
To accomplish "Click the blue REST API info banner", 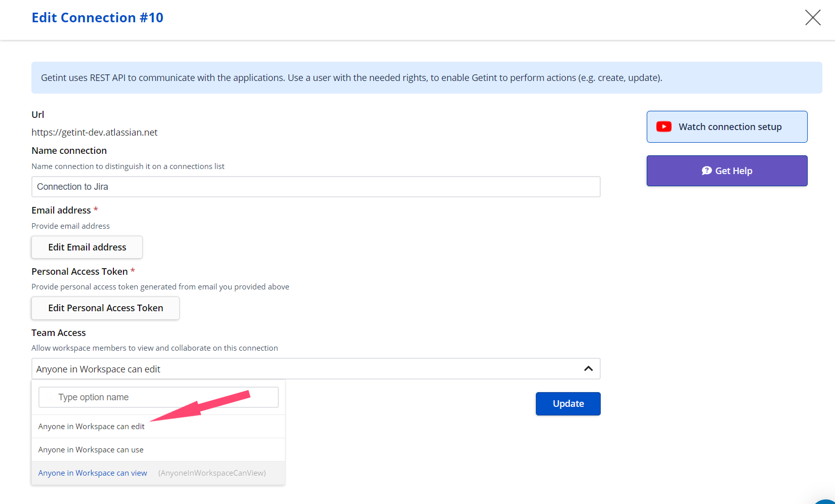I will pos(426,78).
